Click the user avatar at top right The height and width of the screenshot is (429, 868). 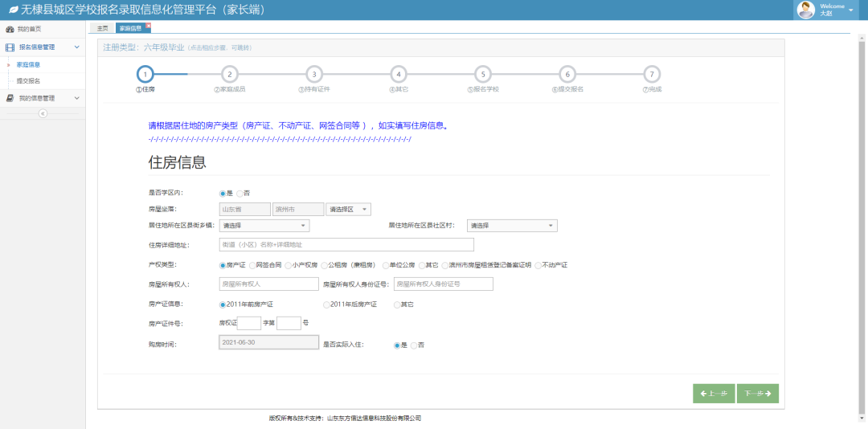pos(805,10)
